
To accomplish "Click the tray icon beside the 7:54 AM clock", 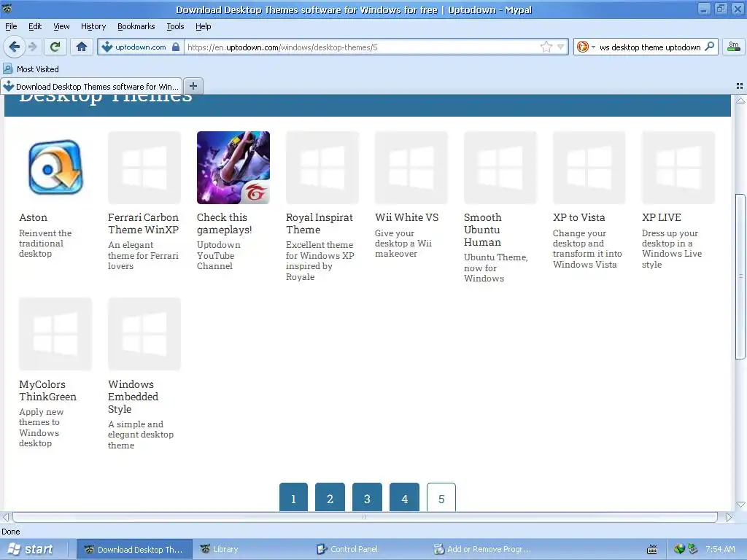I will coord(693,549).
